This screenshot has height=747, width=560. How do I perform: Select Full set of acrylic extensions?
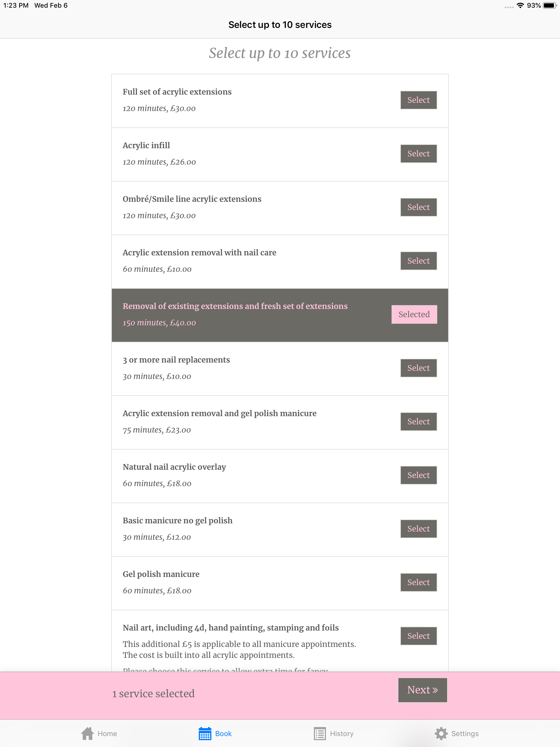pos(418,100)
